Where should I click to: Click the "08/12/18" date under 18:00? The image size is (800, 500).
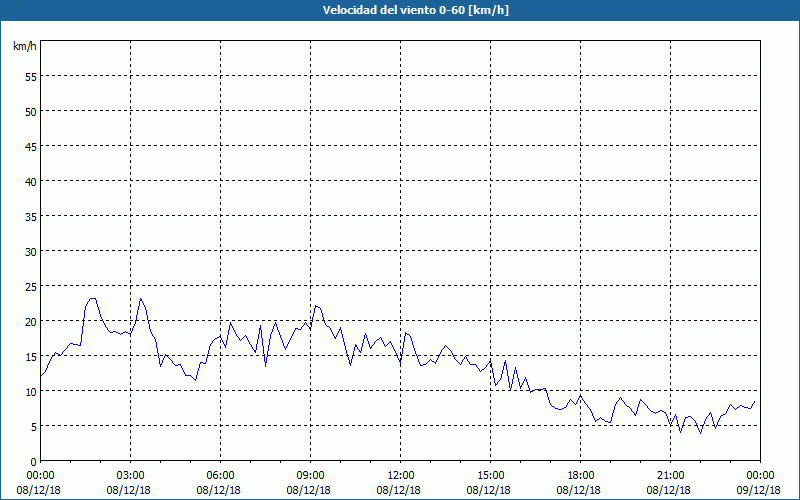point(579,490)
